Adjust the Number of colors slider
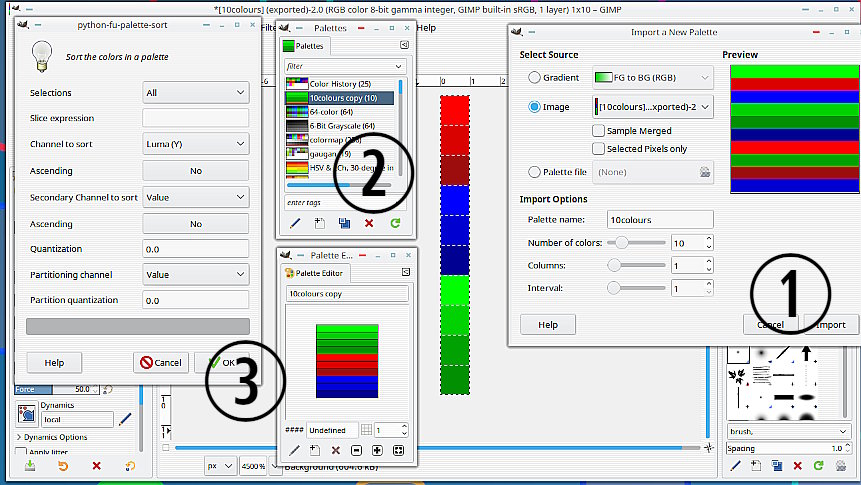This screenshot has height=485, width=861. [x=623, y=242]
